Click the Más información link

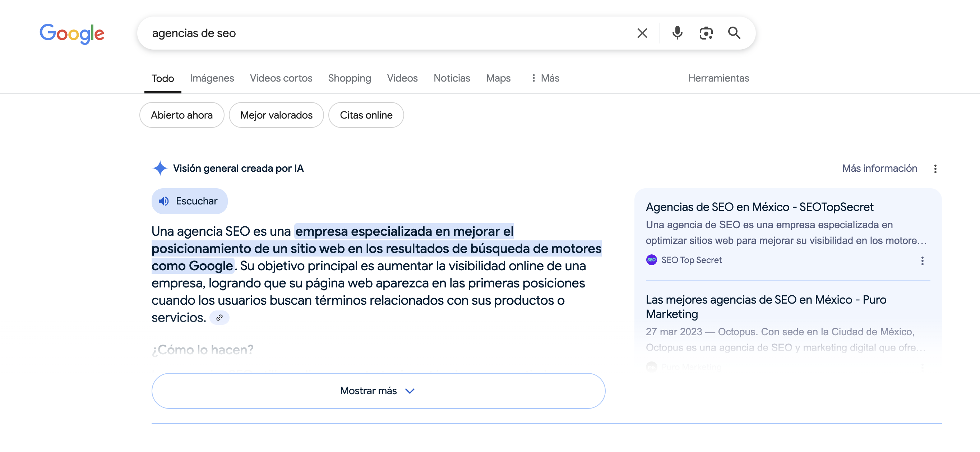coord(879,168)
